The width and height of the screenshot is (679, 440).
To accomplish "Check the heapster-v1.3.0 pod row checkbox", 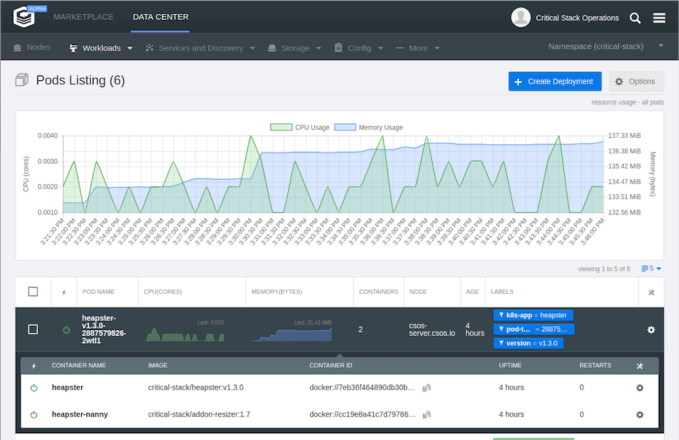I will point(33,329).
